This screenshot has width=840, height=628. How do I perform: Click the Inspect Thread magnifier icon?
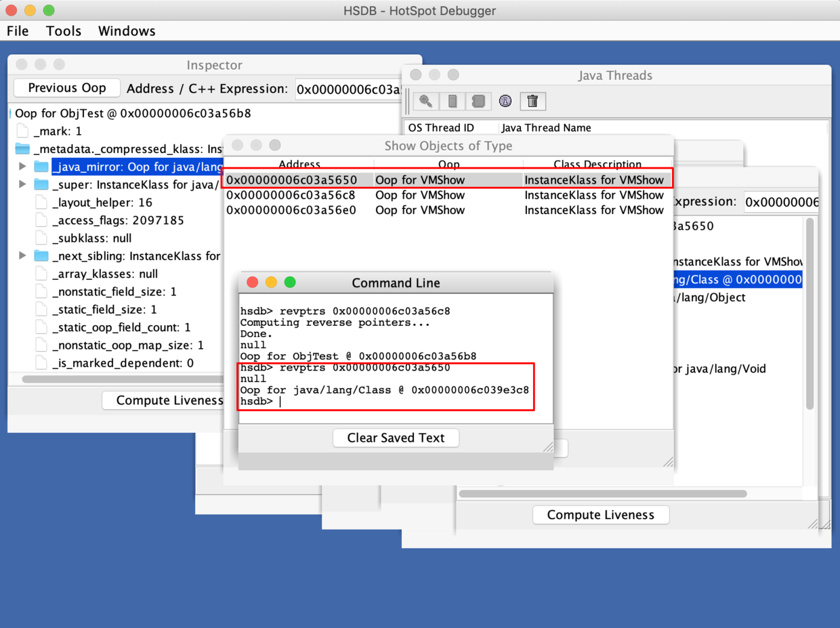pos(426,102)
